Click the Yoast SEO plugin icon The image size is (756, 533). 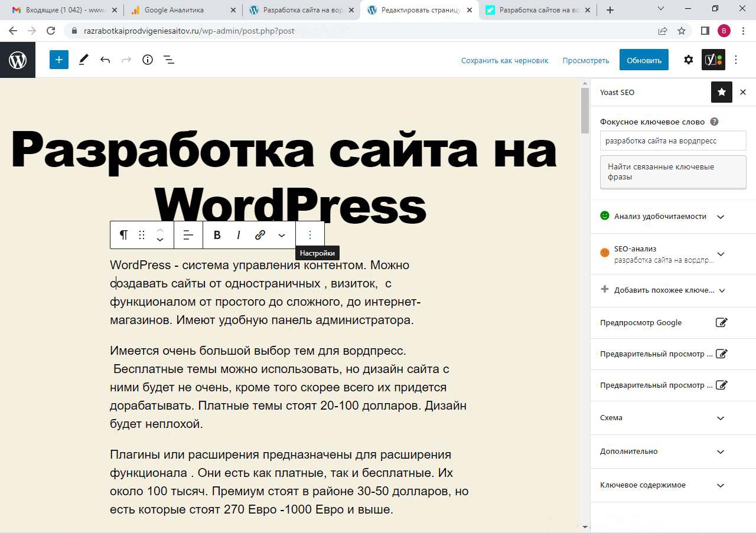tap(713, 60)
